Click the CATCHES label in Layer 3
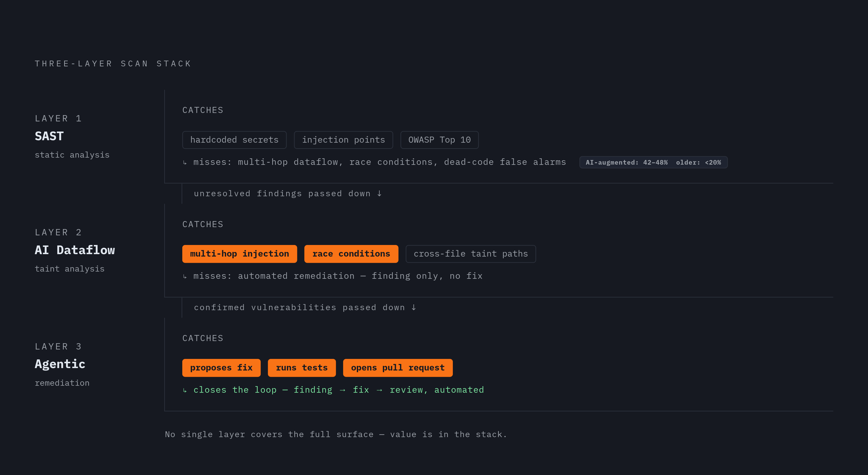This screenshot has width=868, height=475. 203,338
